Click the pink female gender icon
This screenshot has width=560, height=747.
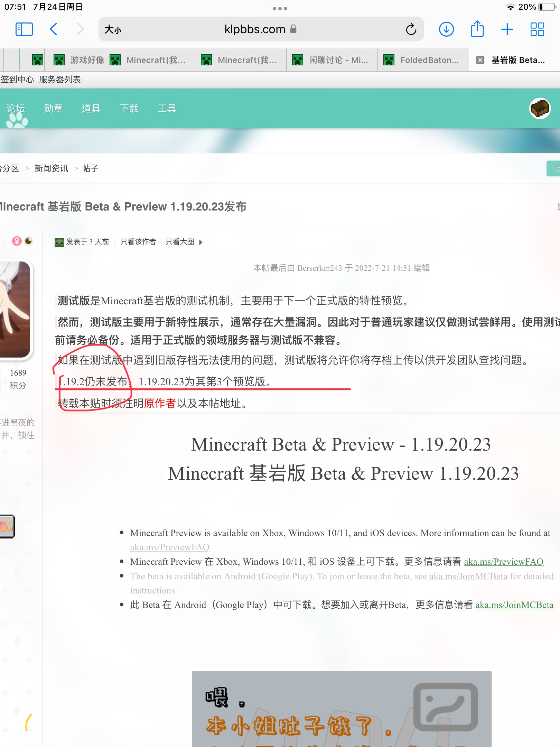[17, 241]
